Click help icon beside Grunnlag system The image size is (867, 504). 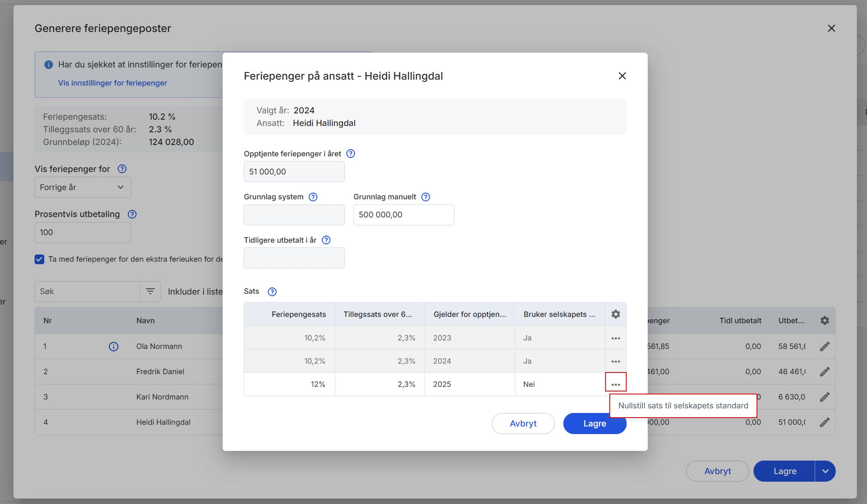point(313,197)
